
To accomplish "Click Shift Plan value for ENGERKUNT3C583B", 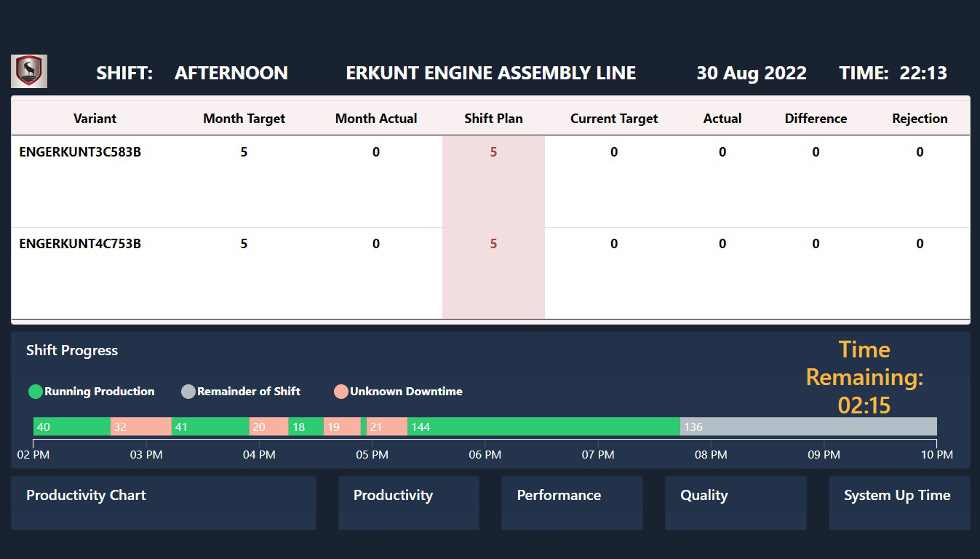I will (493, 152).
